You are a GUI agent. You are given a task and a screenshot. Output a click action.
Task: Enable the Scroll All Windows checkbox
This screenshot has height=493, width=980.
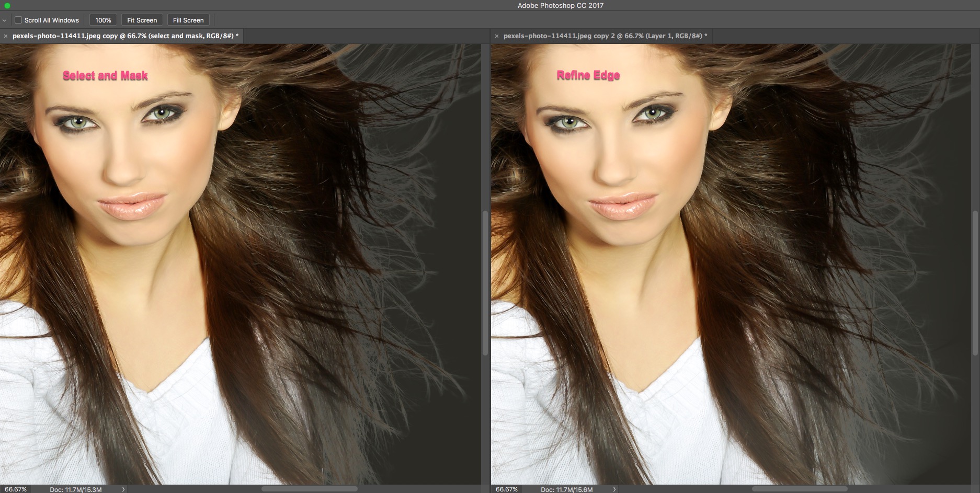tap(18, 20)
